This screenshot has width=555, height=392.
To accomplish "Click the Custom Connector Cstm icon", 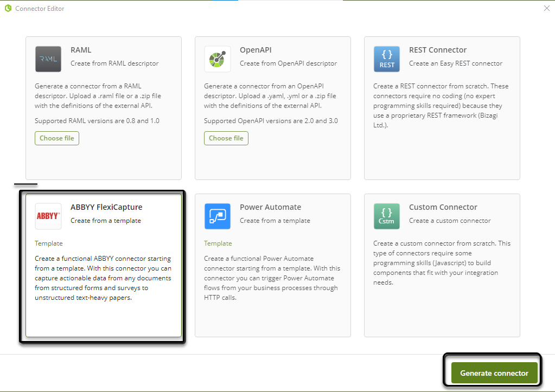I will (x=386, y=216).
